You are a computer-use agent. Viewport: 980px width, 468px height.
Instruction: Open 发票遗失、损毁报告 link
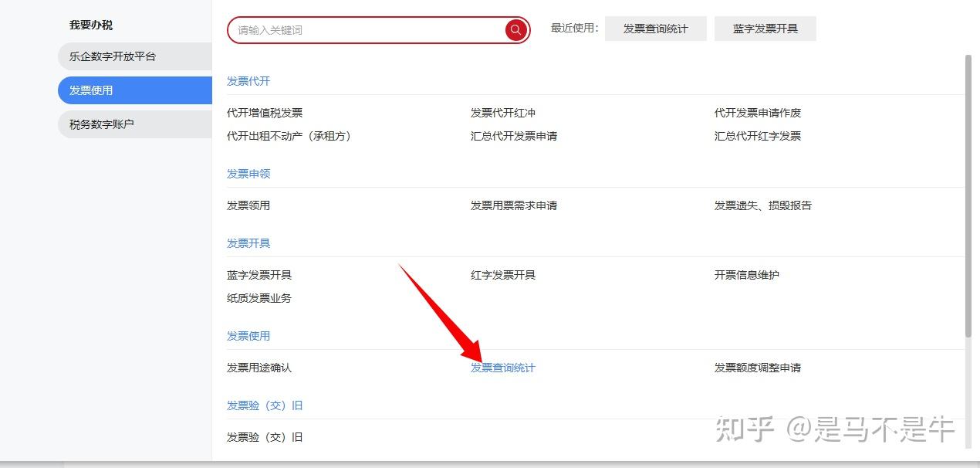[x=763, y=205]
